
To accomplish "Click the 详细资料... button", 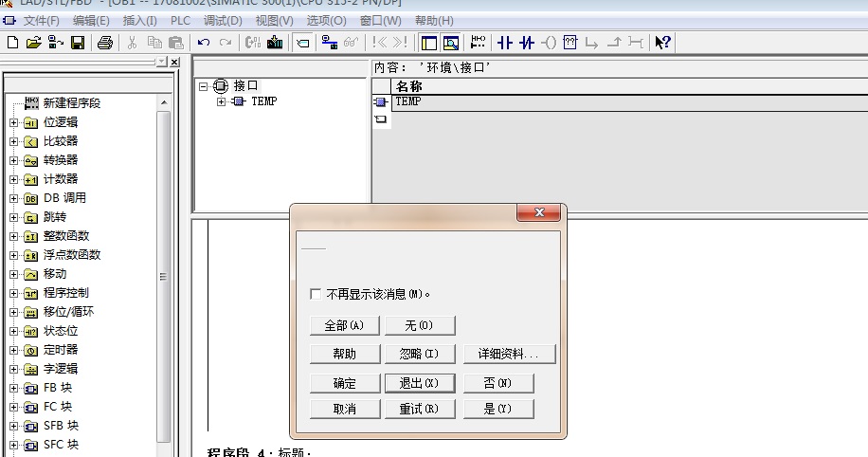I will click(510, 355).
